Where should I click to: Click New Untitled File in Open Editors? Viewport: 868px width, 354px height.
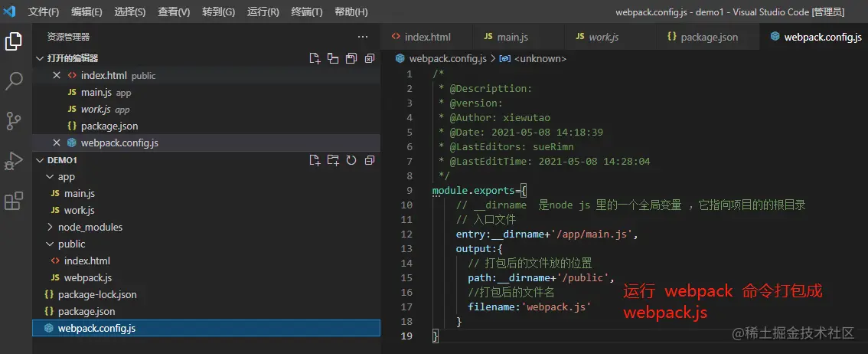[315, 58]
